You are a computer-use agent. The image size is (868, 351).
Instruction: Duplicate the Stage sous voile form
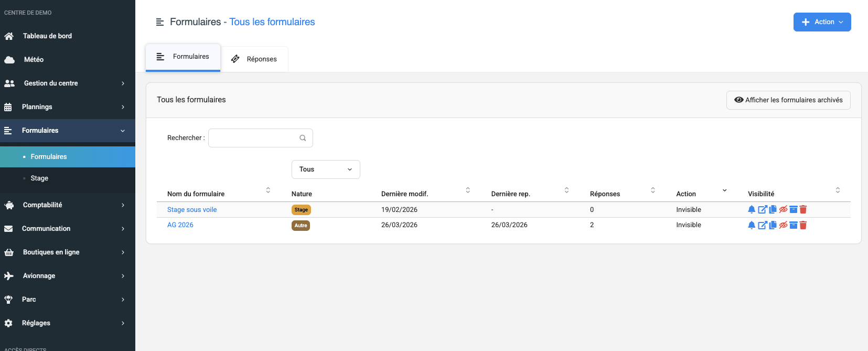[773, 209]
